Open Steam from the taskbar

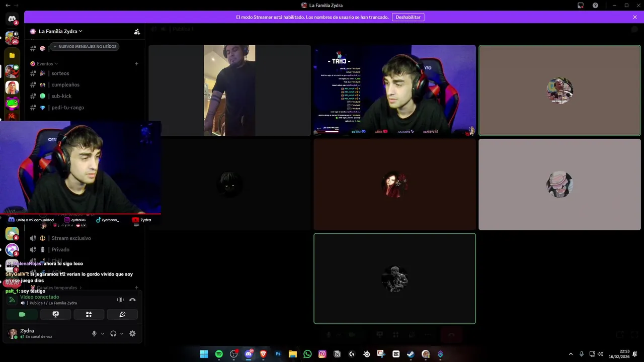pos(411,354)
